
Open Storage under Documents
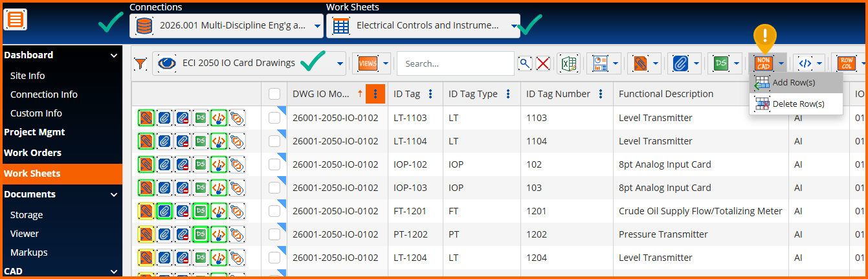coord(27,215)
